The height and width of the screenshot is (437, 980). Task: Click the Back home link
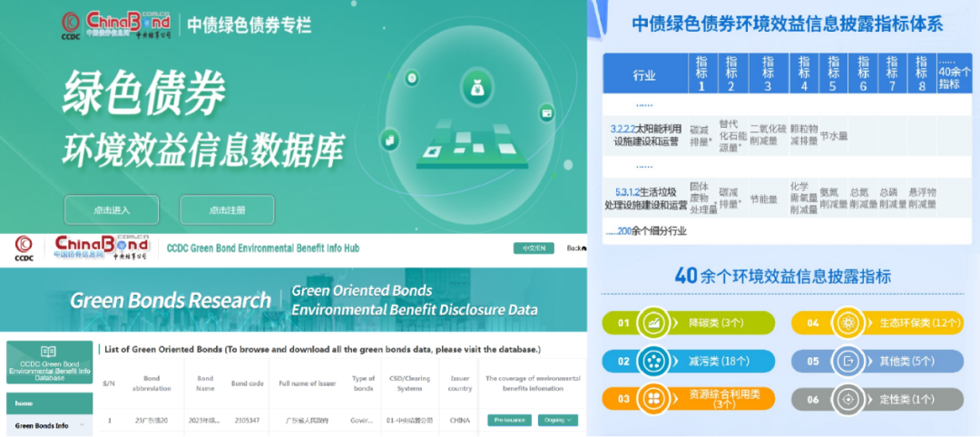[x=576, y=248]
